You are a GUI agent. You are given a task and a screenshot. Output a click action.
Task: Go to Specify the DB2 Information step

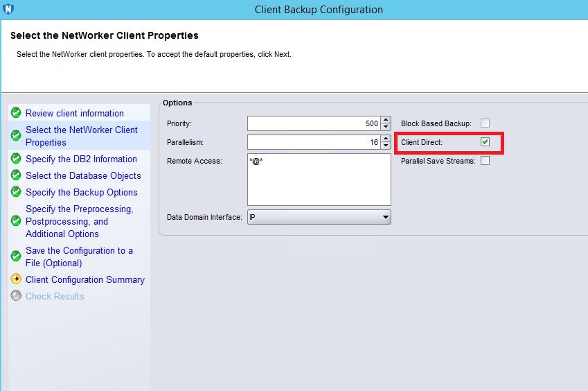(81, 159)
